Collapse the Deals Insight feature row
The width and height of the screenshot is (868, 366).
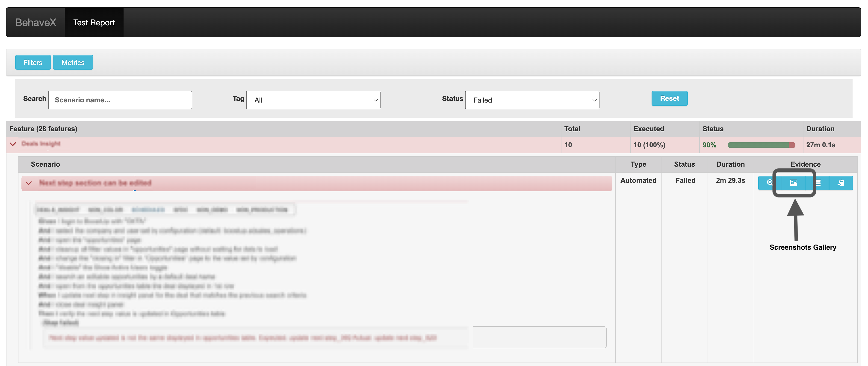coord(13,145)
